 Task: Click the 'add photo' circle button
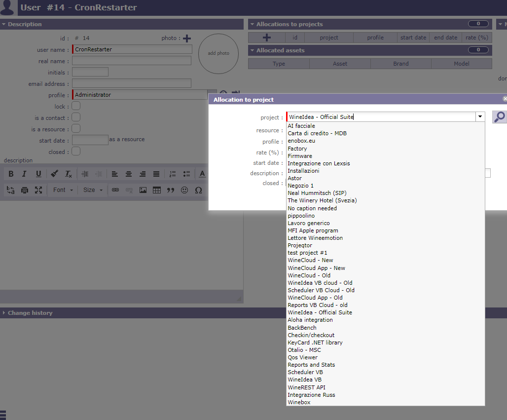[218, 53]
